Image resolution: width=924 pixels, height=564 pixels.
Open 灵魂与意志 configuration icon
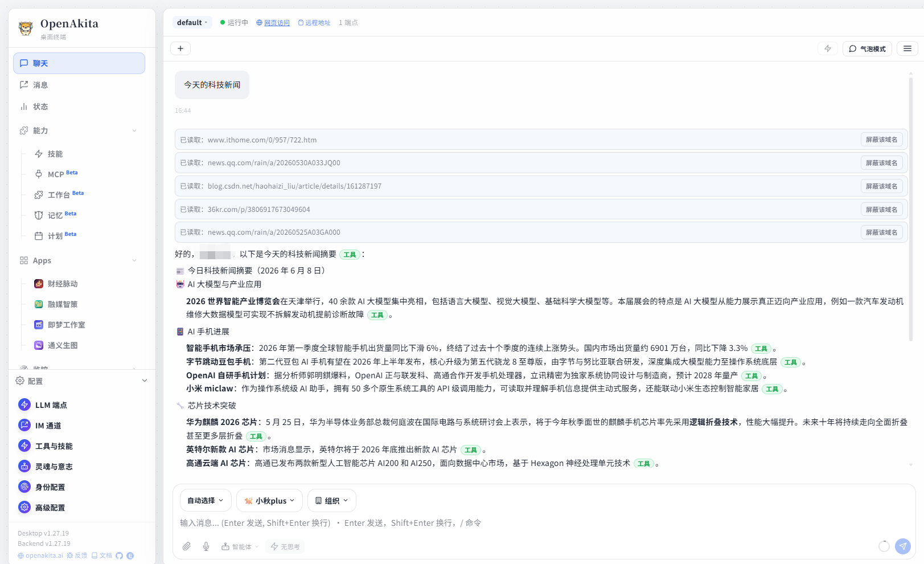24,466
